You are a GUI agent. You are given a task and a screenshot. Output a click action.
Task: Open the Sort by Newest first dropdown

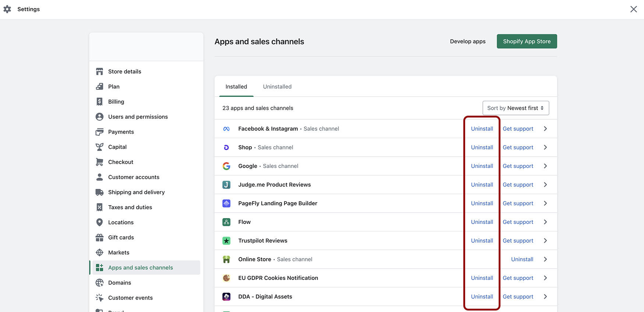[x=516, y=108]
